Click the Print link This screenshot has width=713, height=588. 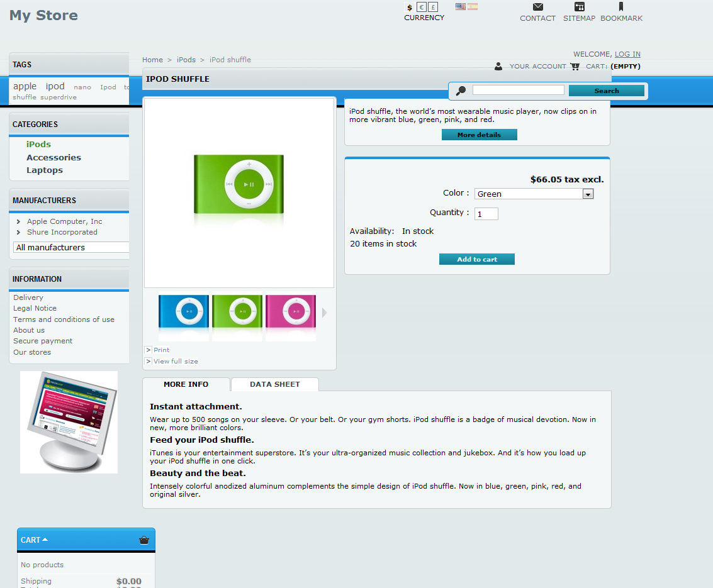(x=162, y=350)
